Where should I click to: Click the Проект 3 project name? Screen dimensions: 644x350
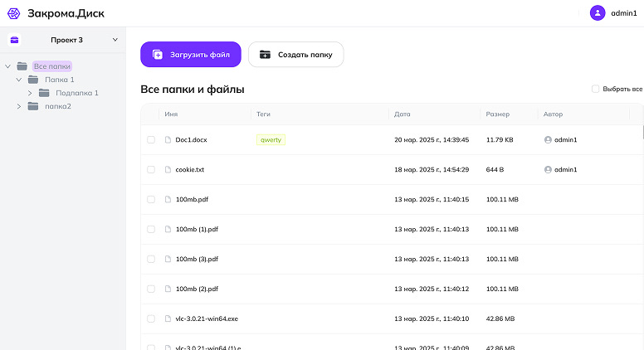[66, 40]
